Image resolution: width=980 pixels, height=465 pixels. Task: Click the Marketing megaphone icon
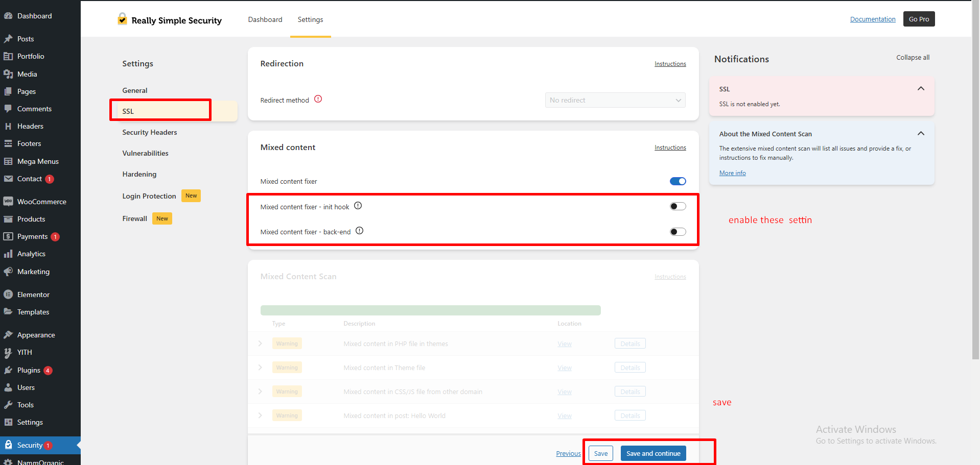8,272
